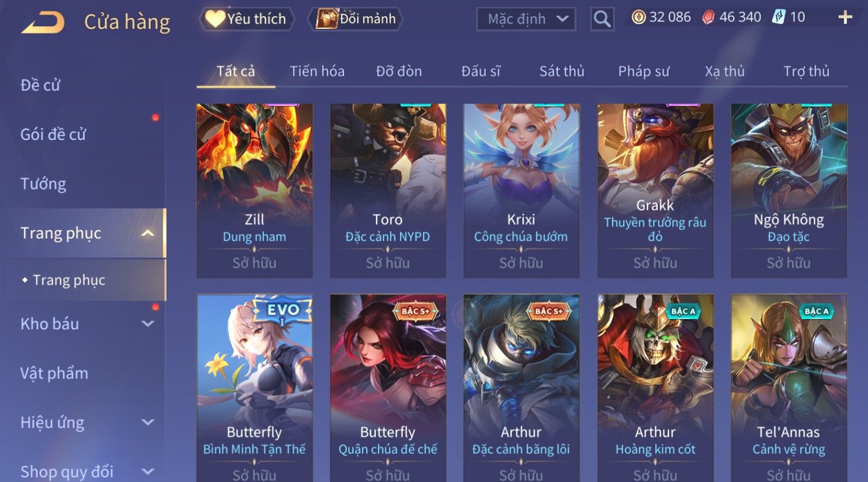
Task: Expand the Kho báu sidebar section
Action: (148, 324)
